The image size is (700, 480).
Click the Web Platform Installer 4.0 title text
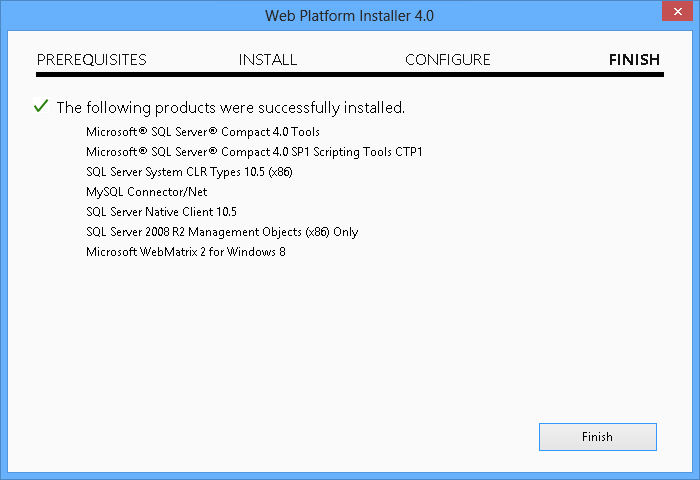[350, 16]
